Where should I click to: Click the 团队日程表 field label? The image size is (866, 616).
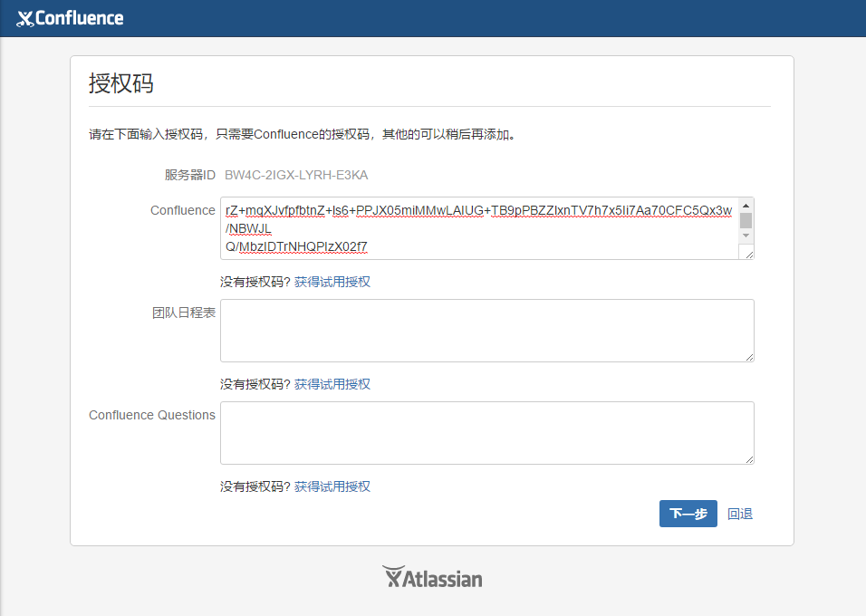click(x=184, y=313)
